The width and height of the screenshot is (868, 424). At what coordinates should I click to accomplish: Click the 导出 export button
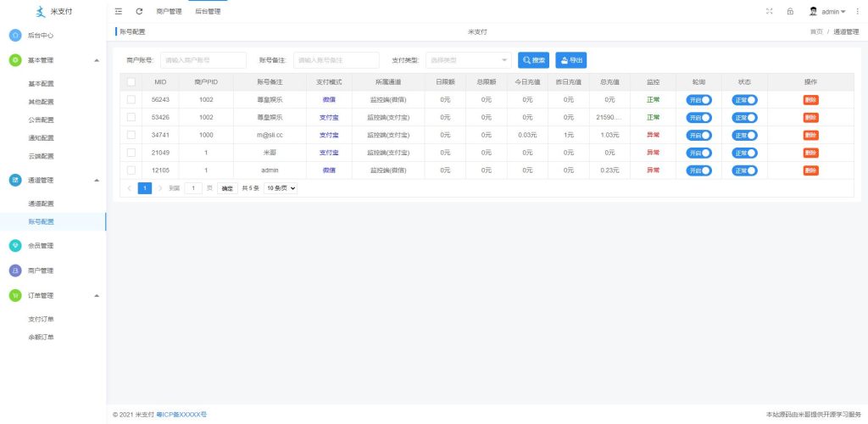(570, 60)
